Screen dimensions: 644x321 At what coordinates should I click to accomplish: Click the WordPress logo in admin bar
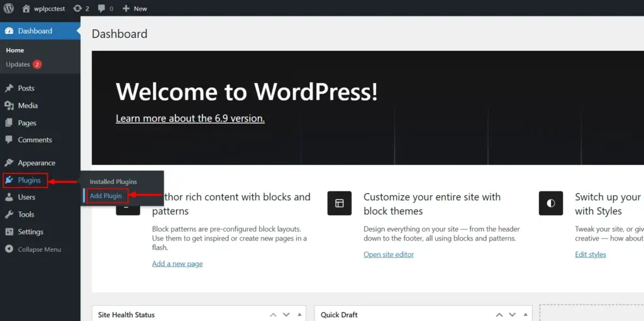9,8
